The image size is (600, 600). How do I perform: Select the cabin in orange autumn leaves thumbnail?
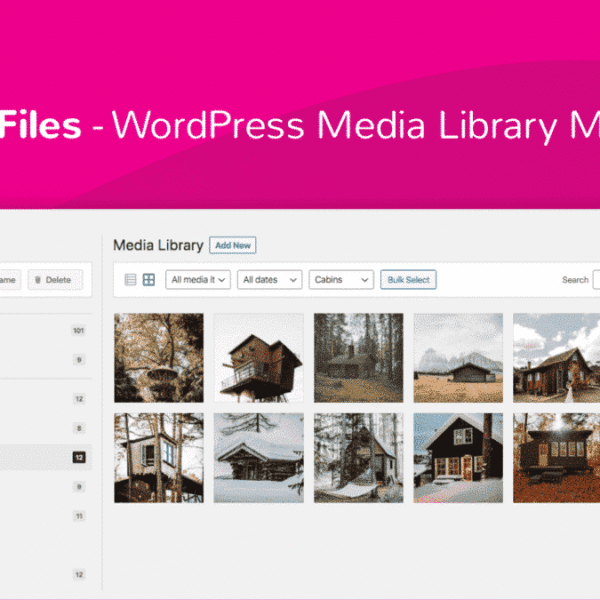coord(556,458)
